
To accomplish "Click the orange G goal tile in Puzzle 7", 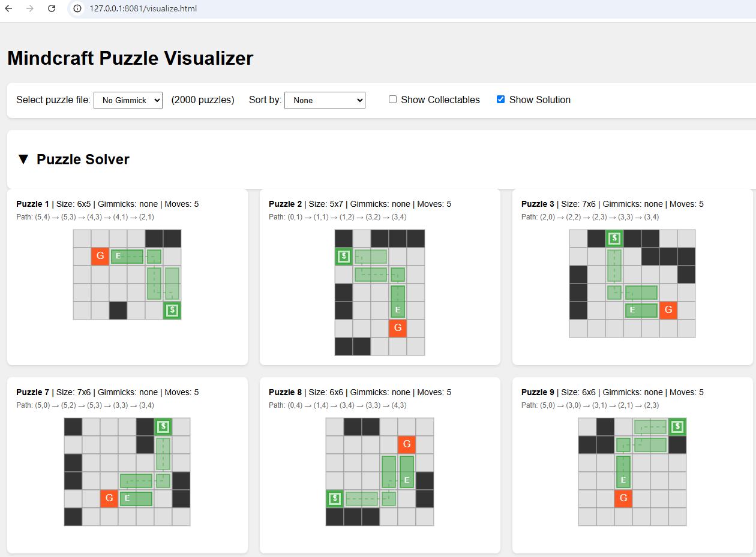I will (x=109, y=498).
